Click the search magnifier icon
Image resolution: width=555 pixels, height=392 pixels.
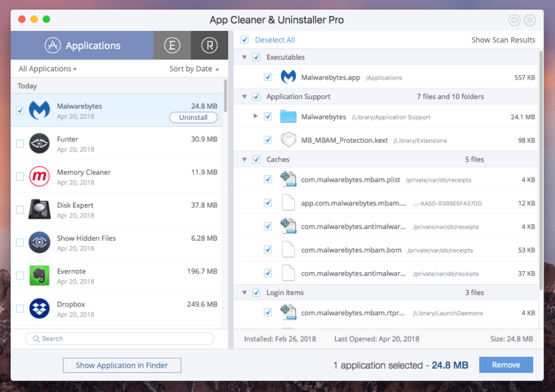pyautogui.click(x=36, y=339)
